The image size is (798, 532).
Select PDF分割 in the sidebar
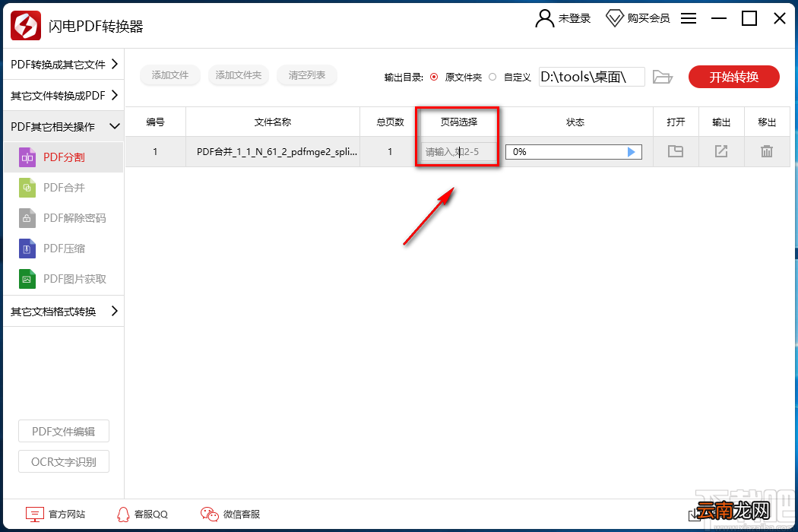[x=64, y=157]
